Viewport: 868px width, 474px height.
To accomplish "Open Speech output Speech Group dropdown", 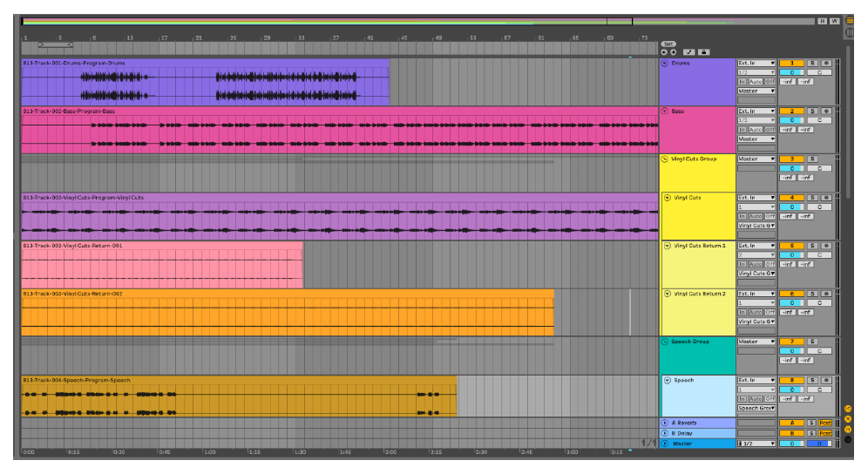I will [x=756, y=408].
